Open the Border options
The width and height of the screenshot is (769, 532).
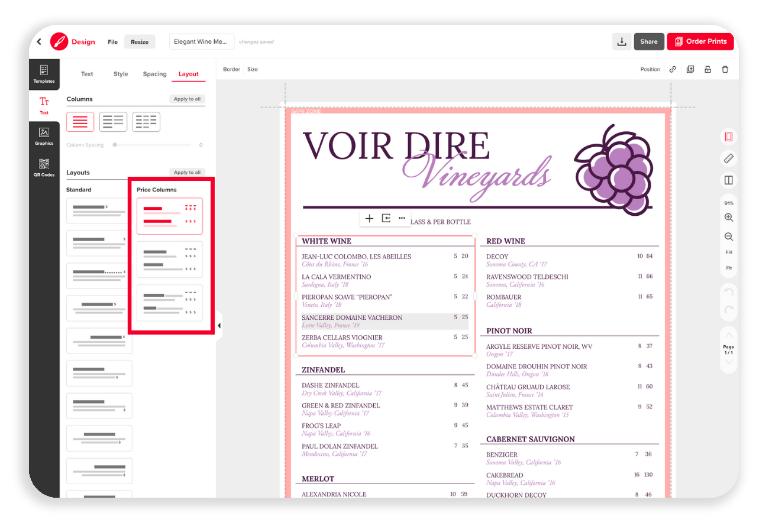click(x=231, y=69)
